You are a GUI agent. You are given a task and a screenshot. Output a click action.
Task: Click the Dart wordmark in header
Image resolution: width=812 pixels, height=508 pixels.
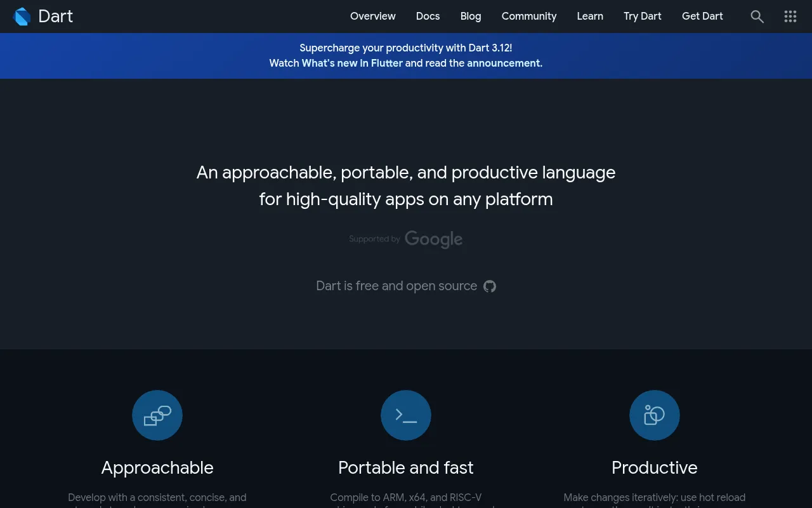point(56,17)
